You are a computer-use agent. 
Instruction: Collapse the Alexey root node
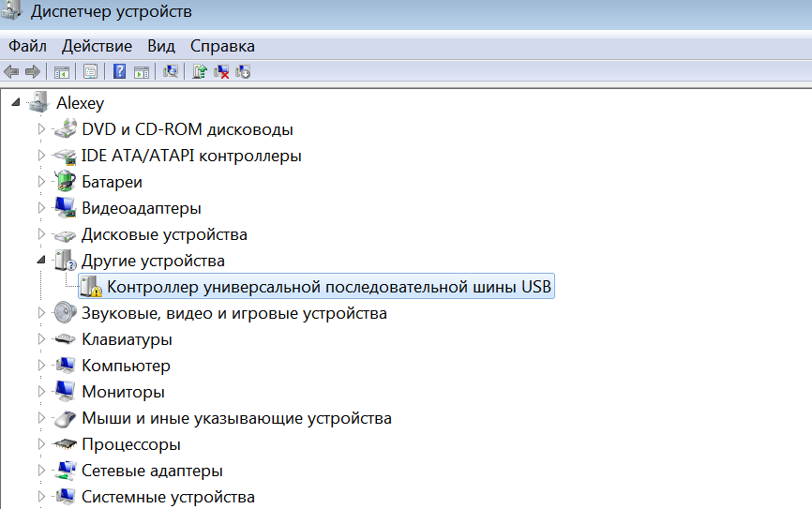[16, 102]
